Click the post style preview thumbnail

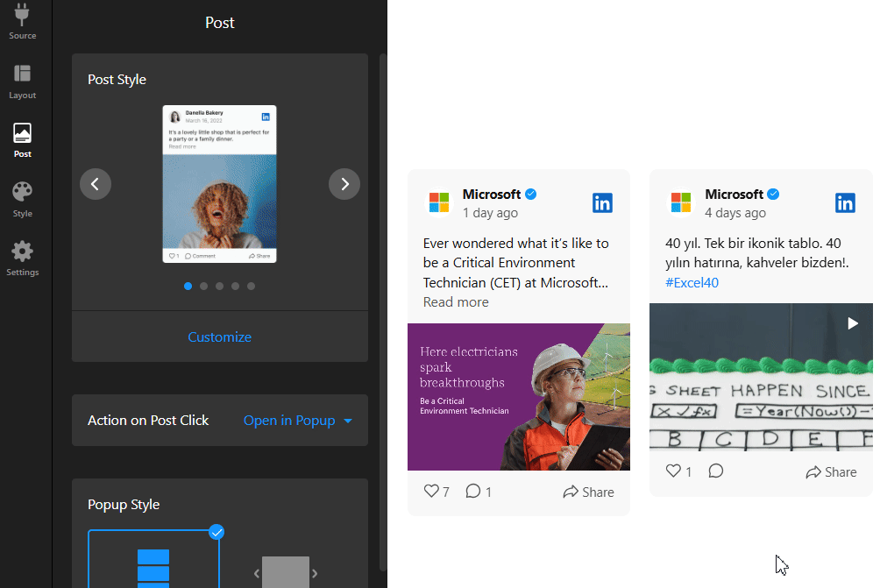point(219,184)
